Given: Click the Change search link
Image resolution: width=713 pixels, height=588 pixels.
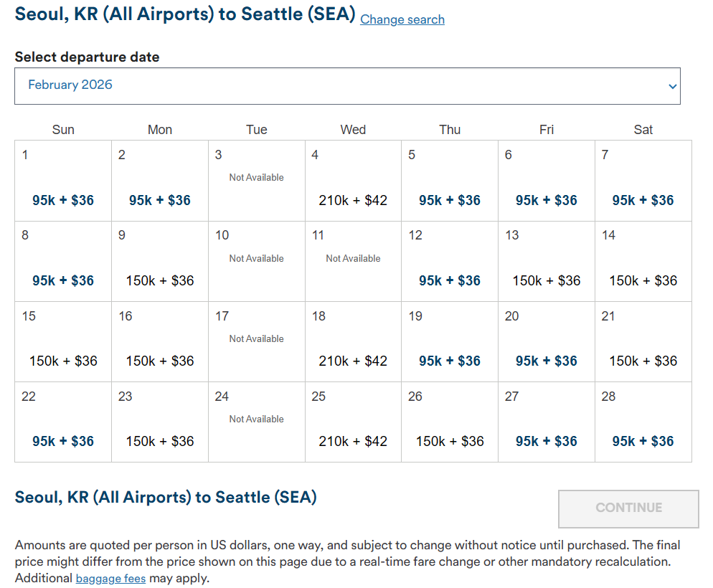Looking at the screenshot, I should [402, 19].
